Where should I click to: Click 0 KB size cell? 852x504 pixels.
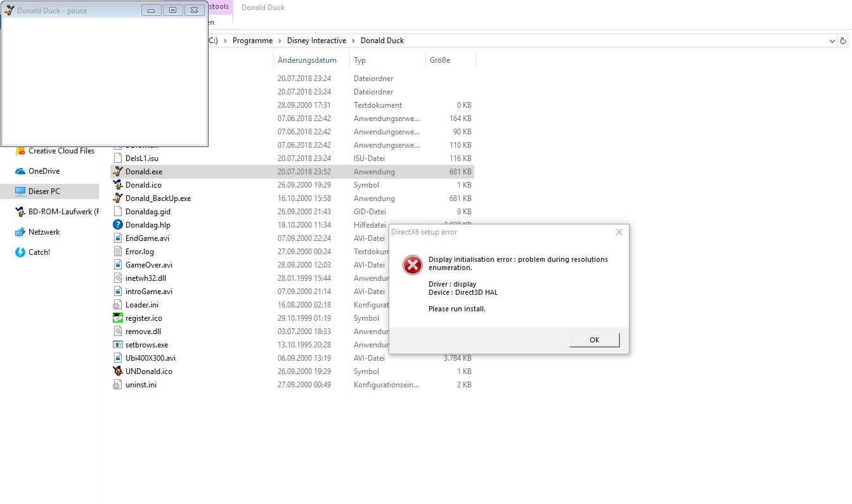pyautogui.click(x=464, y=105)
